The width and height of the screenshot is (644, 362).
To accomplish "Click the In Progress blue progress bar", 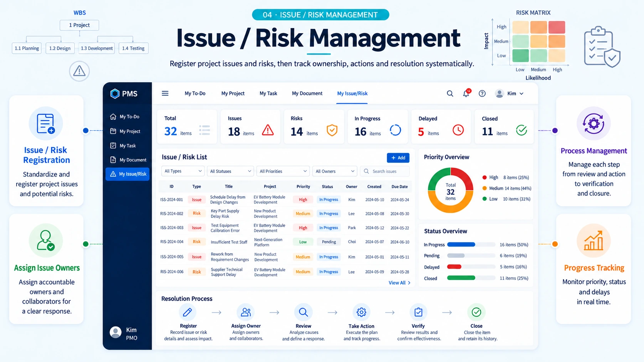I will [461, 245].
